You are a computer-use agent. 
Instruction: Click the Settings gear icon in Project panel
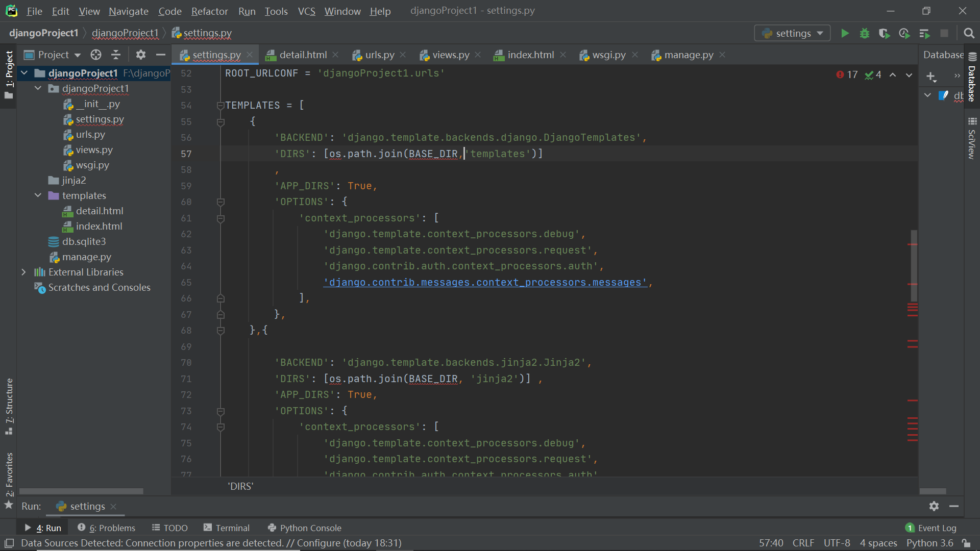[139, 55]
